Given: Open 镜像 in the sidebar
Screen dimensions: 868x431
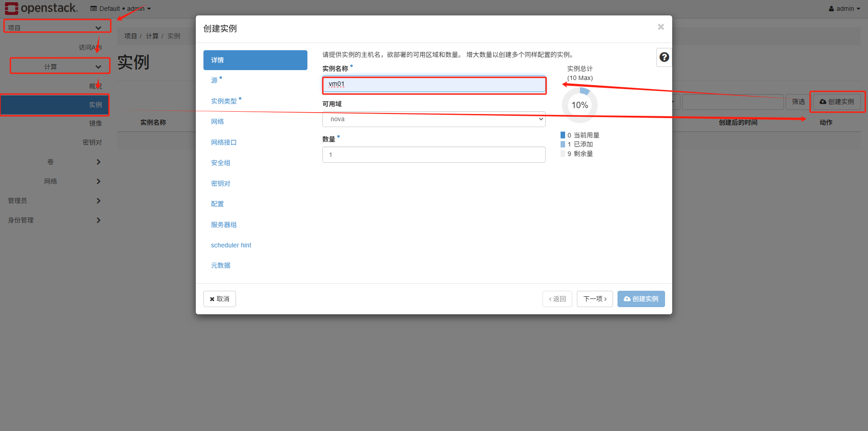Looking at the screenshot, I should coord(95,123).
